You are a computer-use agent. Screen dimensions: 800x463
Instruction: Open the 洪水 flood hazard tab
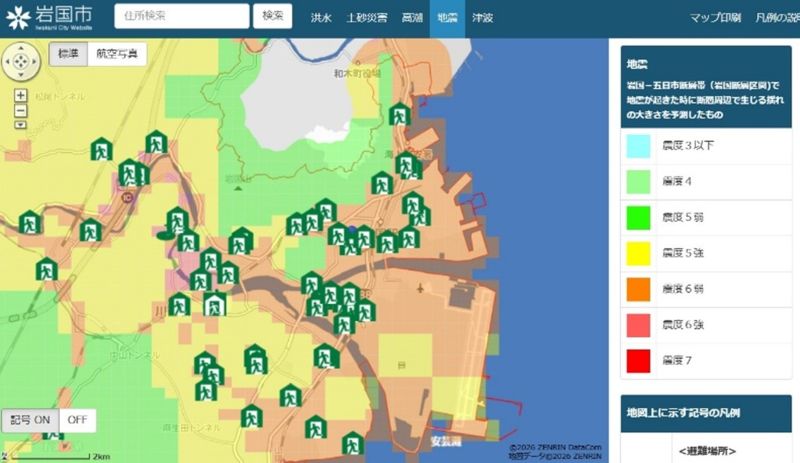[321, 18]
